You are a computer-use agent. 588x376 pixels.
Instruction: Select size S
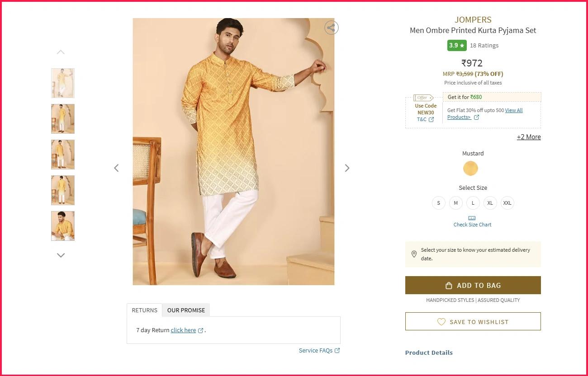click(x=438, y=203)
